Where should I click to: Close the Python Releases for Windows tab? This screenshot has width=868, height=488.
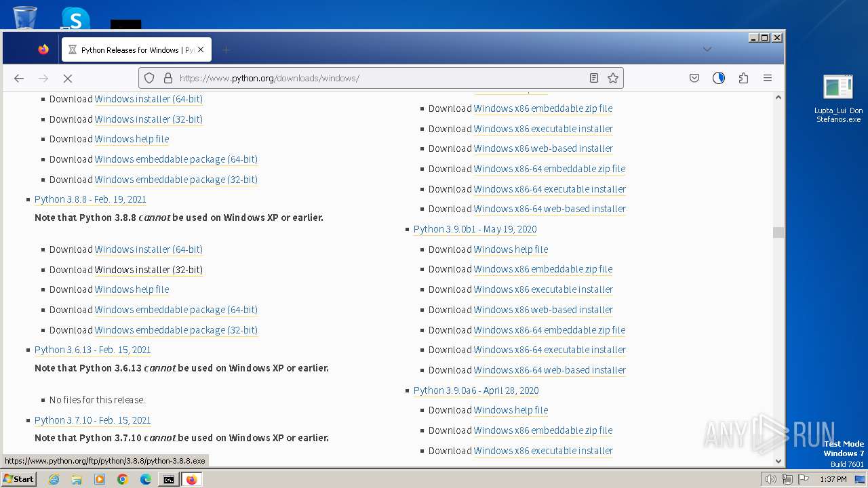tap(201, 49)
